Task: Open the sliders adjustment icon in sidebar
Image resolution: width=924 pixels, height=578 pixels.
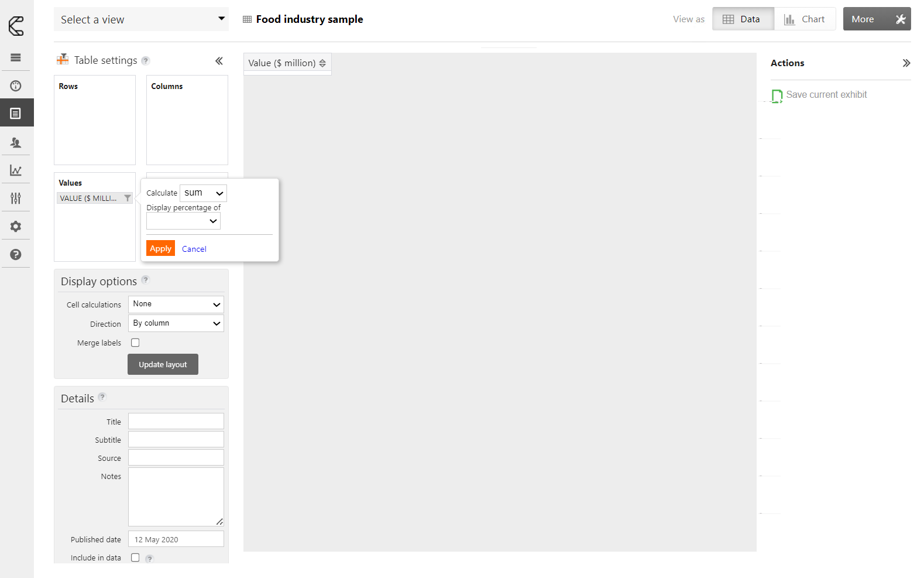Action: pyautogui.click(x=16, y=199)
